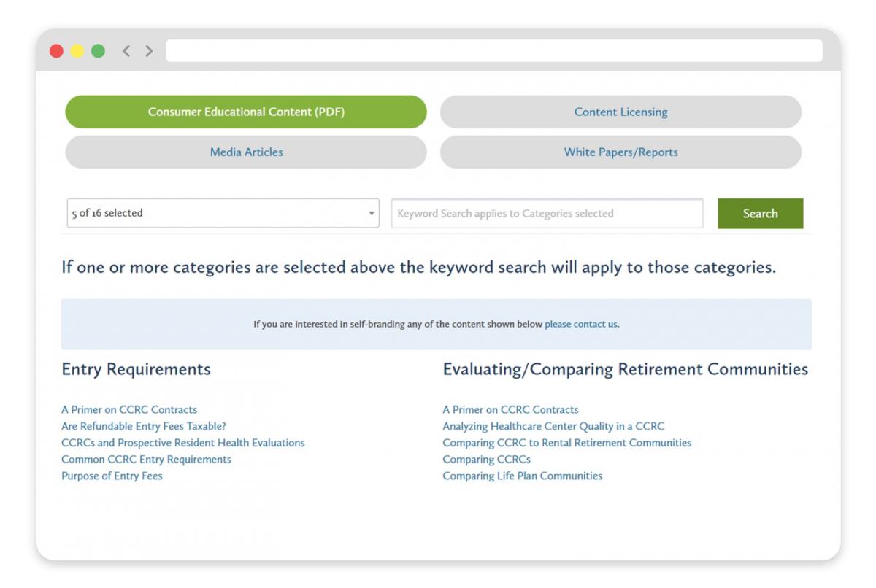View 'CCRCs and Prospective Resident Health Evaluations'
The width and height of the screenshot is (876, 588).
(x=182, y=443)
